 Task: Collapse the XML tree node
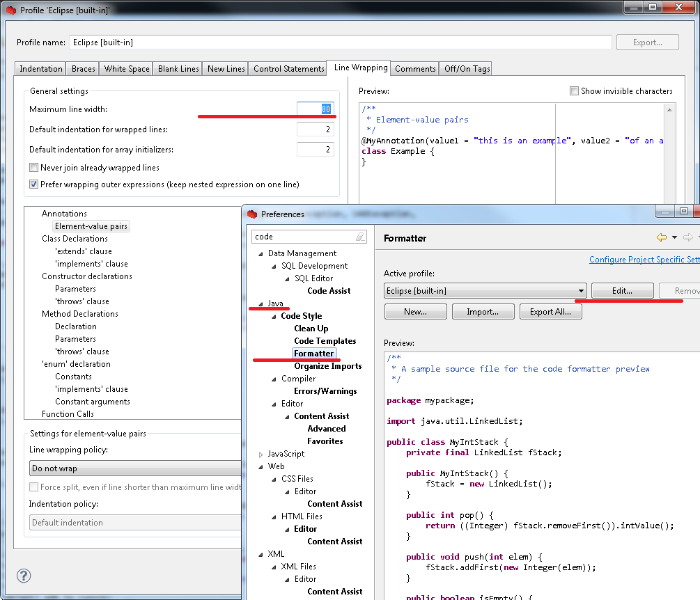coord(260,555)
